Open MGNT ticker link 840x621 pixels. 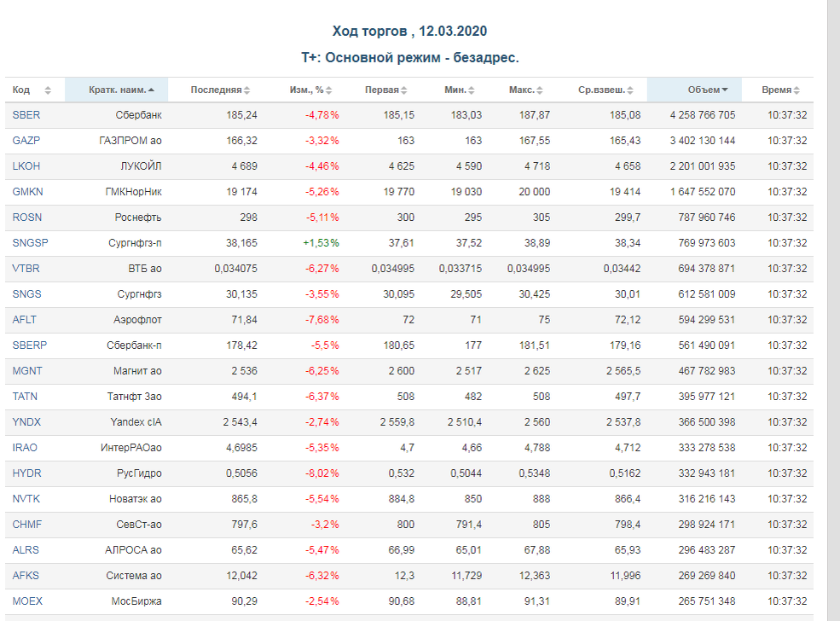tap(27, 371)
